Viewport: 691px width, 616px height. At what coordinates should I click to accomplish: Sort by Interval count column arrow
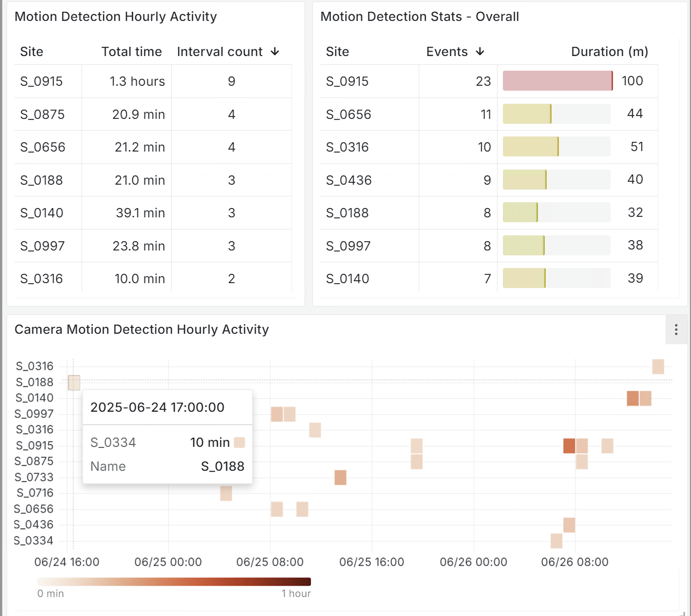click(275, 52)
